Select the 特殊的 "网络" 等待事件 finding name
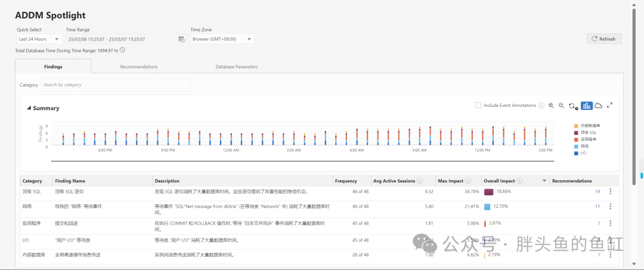644x270 pixels. click(78, 206)
